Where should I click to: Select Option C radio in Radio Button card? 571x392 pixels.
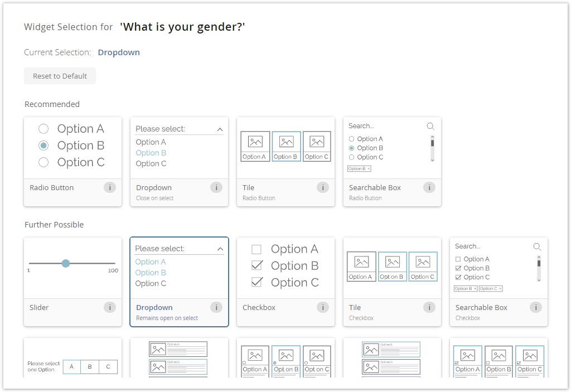(x=43, y=162)
